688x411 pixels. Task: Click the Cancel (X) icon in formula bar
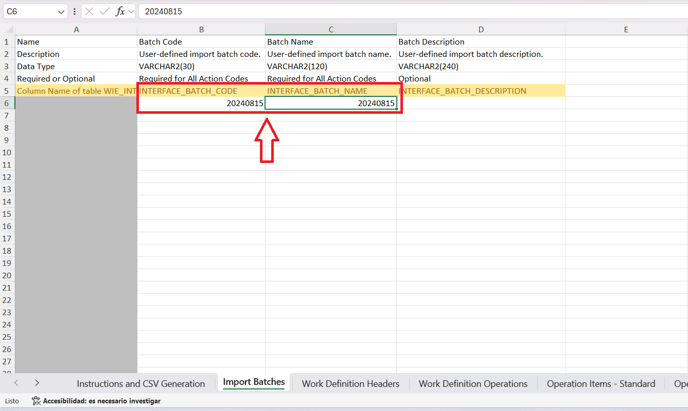click(x=89, y=11)
